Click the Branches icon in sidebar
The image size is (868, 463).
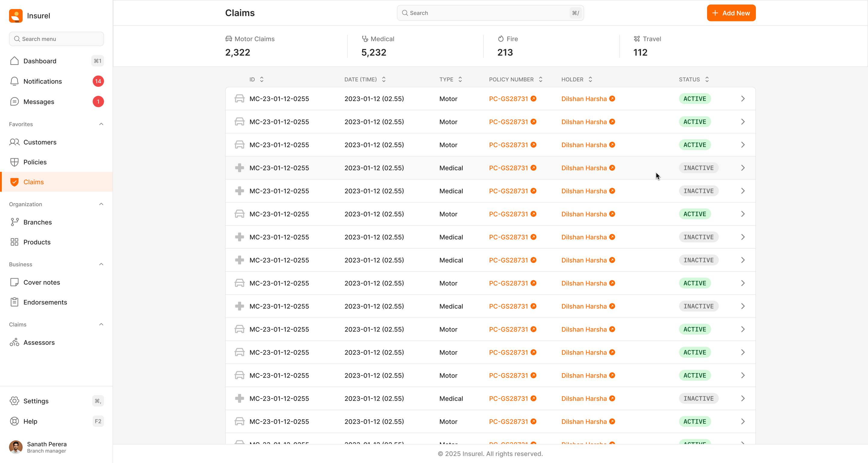click(14, 222)
